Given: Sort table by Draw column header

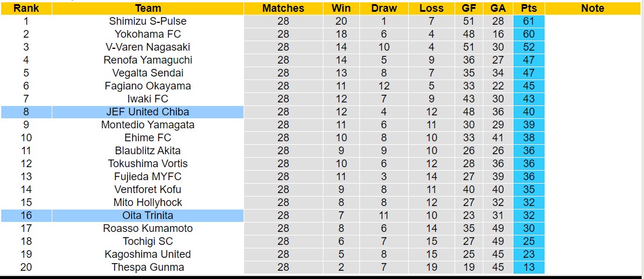Looking at the screenshot, I should (384, 8).
